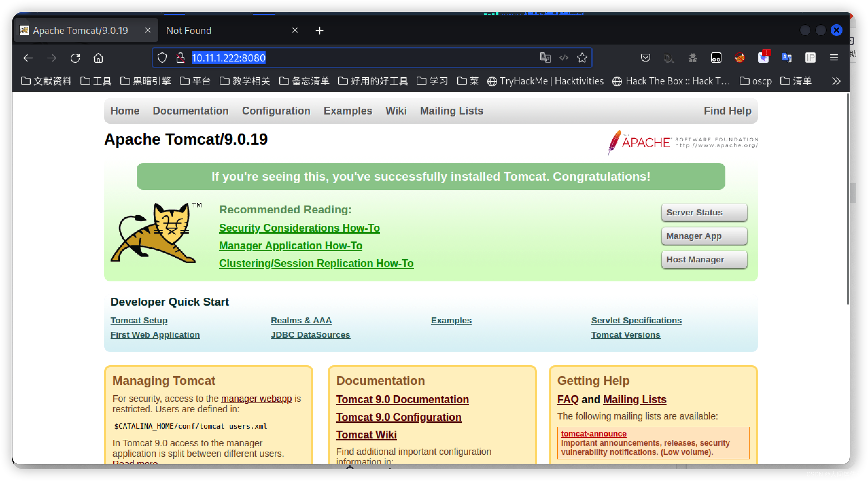
Task: Open the Servlet Specifications link
Action: [636, 320]
